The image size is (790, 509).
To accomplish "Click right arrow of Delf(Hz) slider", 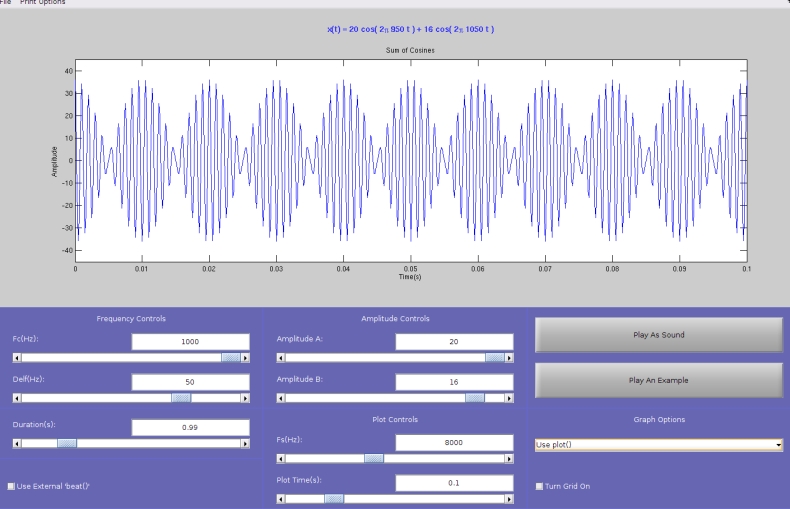I will pos(245,398).
